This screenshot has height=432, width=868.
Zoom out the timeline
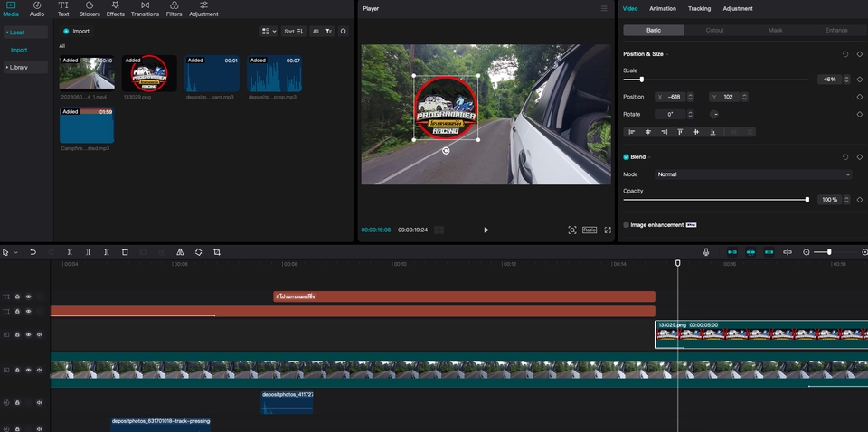806,252
